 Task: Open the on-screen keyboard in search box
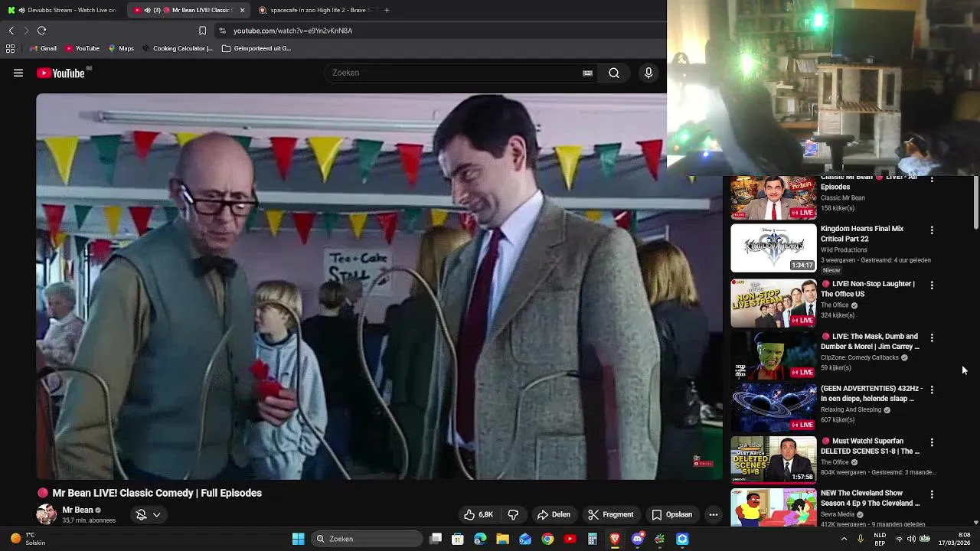tap(587, 73)
